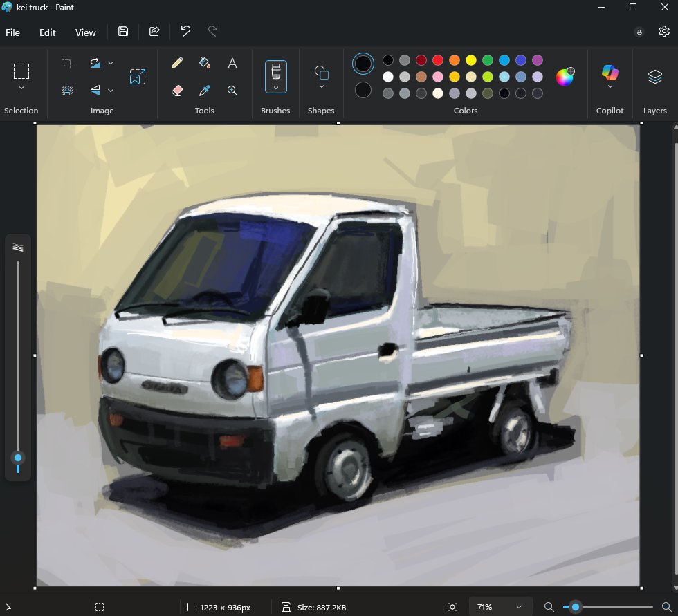The height and width of the screenshot is (616, 678).
Task: Expand the Copilot dropdown chevron
Action: tap(610, 87)
